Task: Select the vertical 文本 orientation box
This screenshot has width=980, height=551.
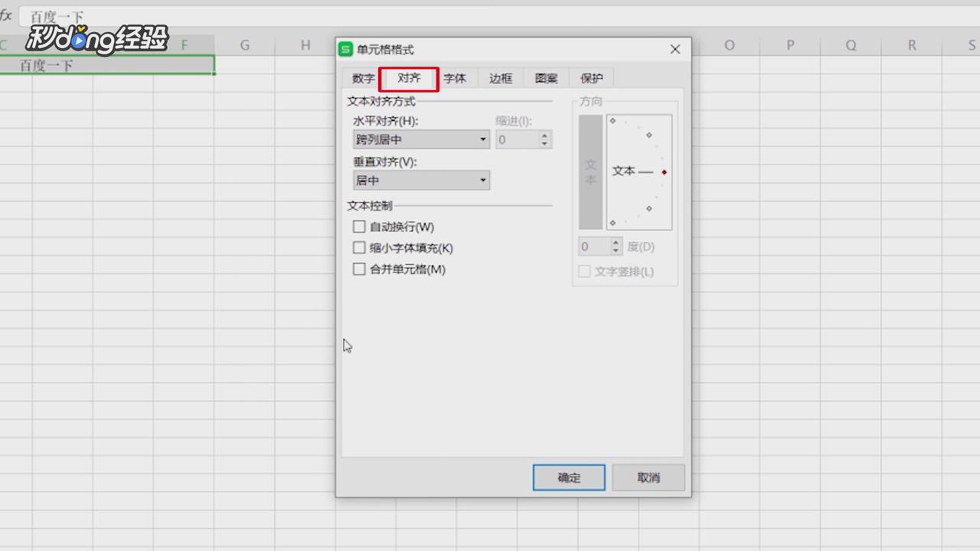Action: (x=590, y=172)
